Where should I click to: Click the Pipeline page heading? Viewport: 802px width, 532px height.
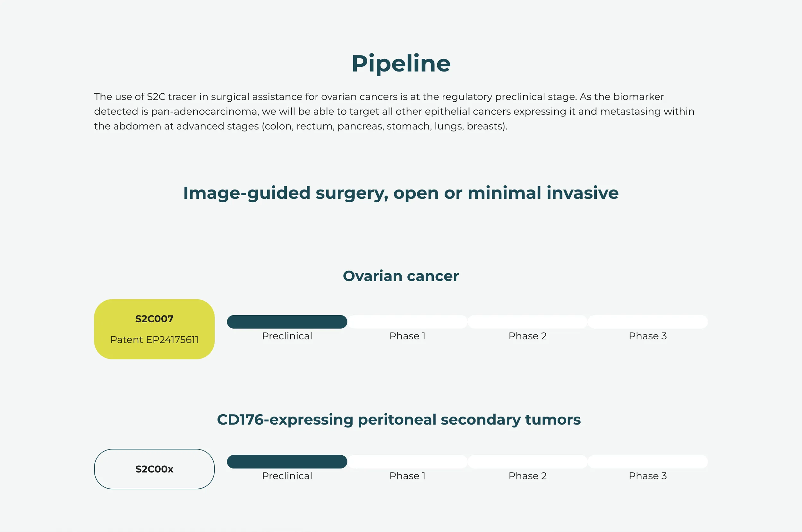point(401,64)
